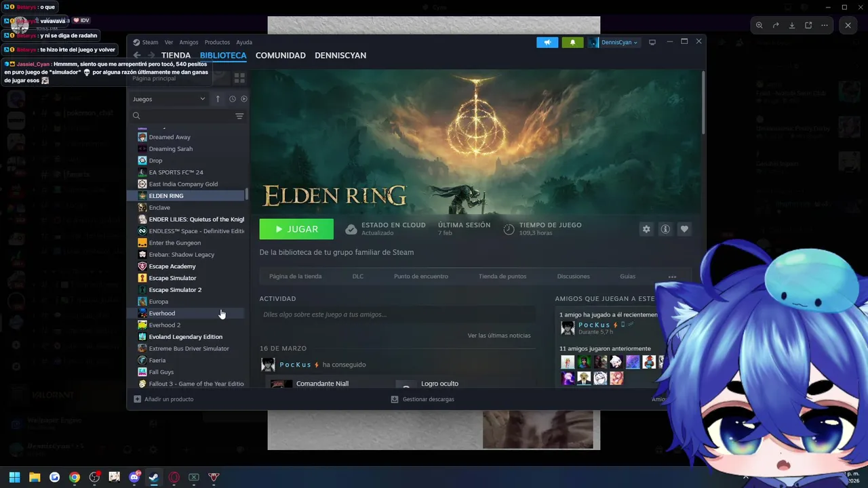Download the image in viewer

coord(792,25)
